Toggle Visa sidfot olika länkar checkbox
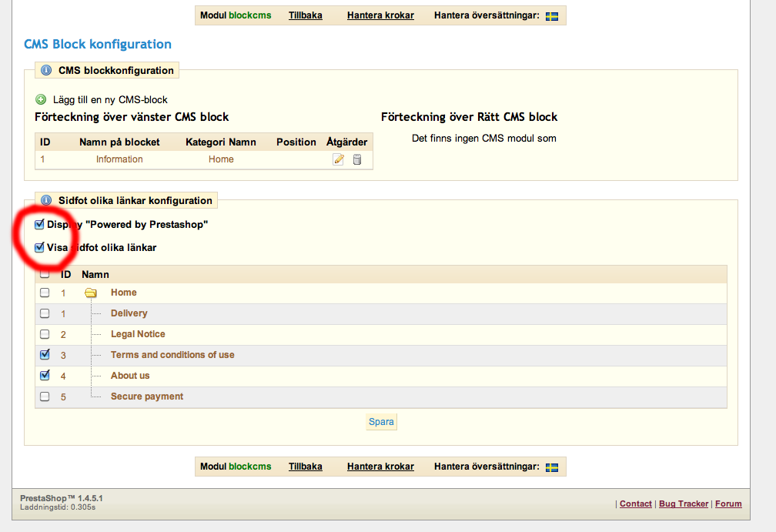 39,247
